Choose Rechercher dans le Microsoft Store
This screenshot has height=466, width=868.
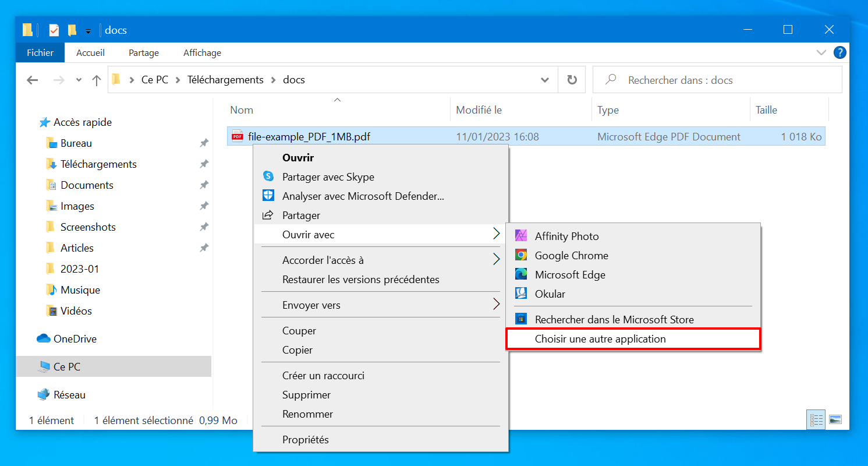tap(633, 320)
